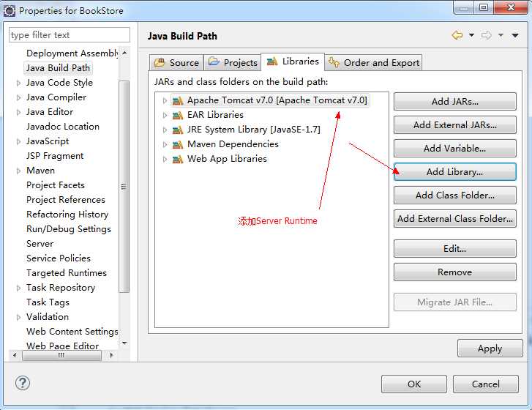Expand Maven category in sidebar
532x410 pixels.
pyautogui.click(x=19, y=171)
